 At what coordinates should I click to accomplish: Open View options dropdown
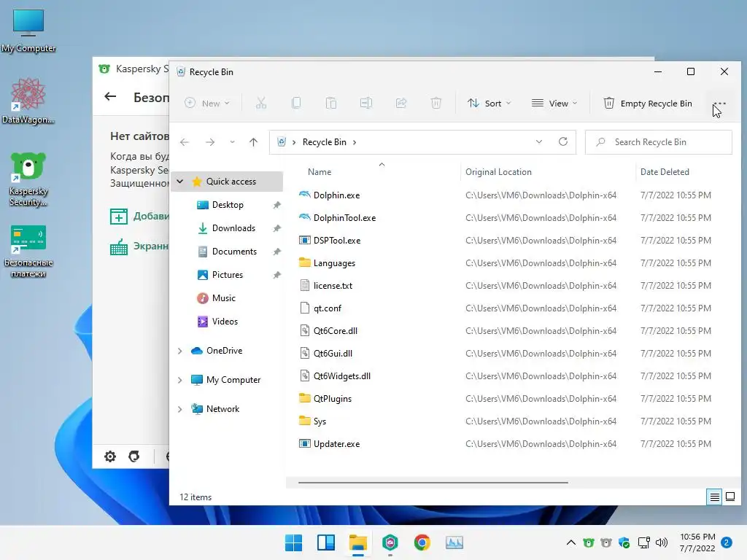tap(554, 104)
